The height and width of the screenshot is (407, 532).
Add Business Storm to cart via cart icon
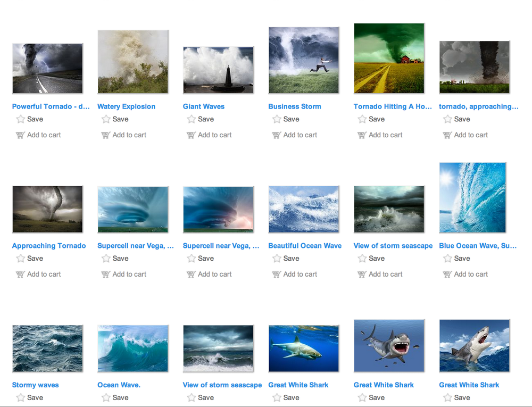277,135
